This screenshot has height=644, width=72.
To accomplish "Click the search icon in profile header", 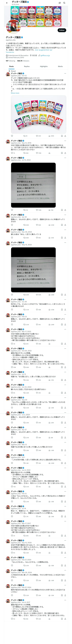I will tap(64, 3).
